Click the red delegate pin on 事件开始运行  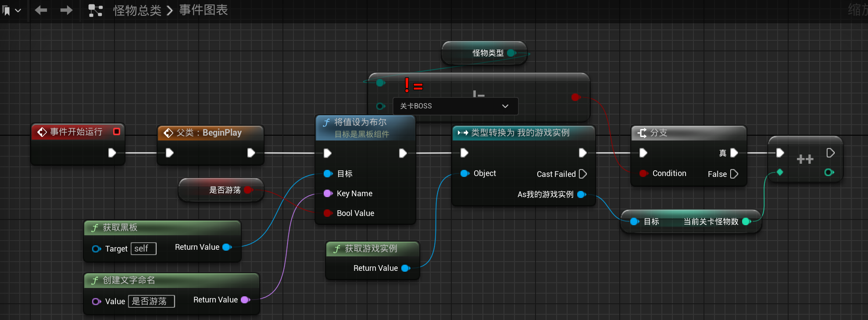(x=117, y=132)
